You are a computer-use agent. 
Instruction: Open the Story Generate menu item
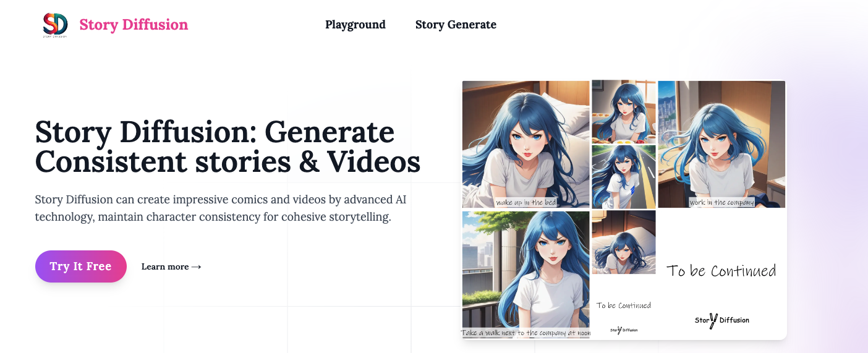coord(456,25)
